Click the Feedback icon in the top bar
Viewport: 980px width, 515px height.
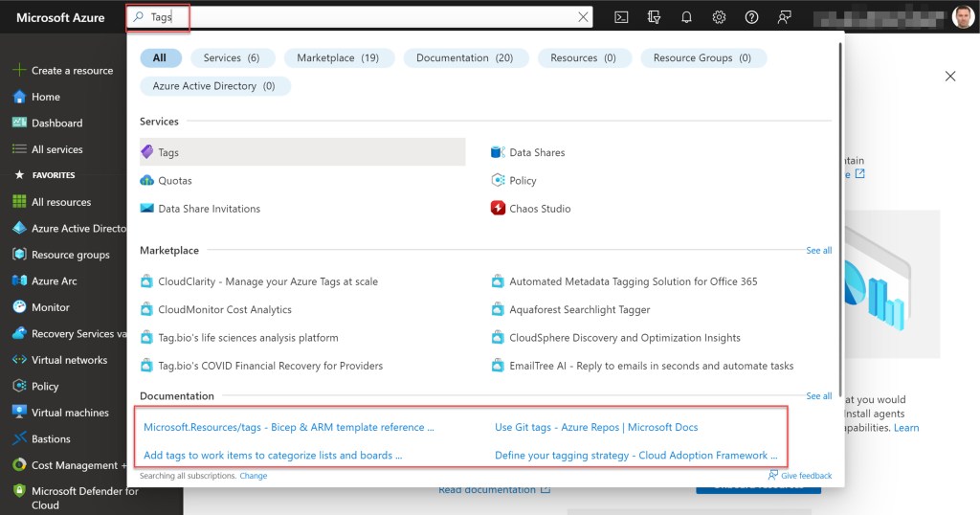click(x=785, y=17)
